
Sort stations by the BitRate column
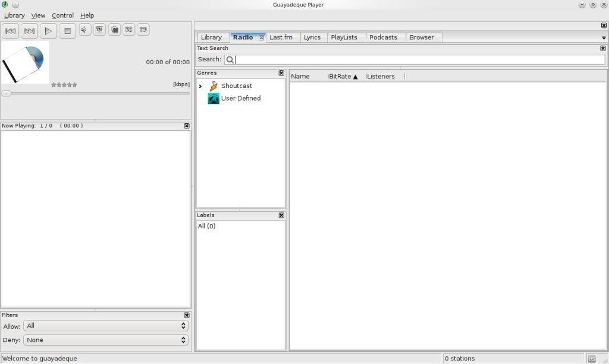pyautogui.click(x=343, y=77)
